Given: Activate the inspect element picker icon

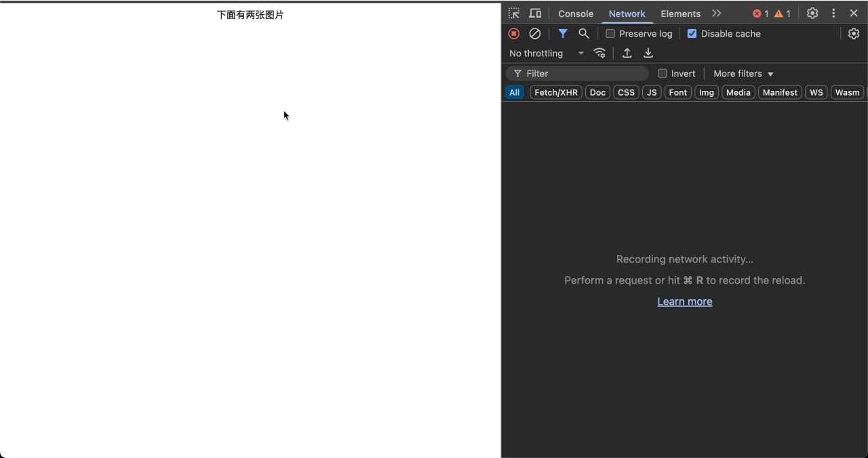Looking at the screenshot, I should [514, 14].
